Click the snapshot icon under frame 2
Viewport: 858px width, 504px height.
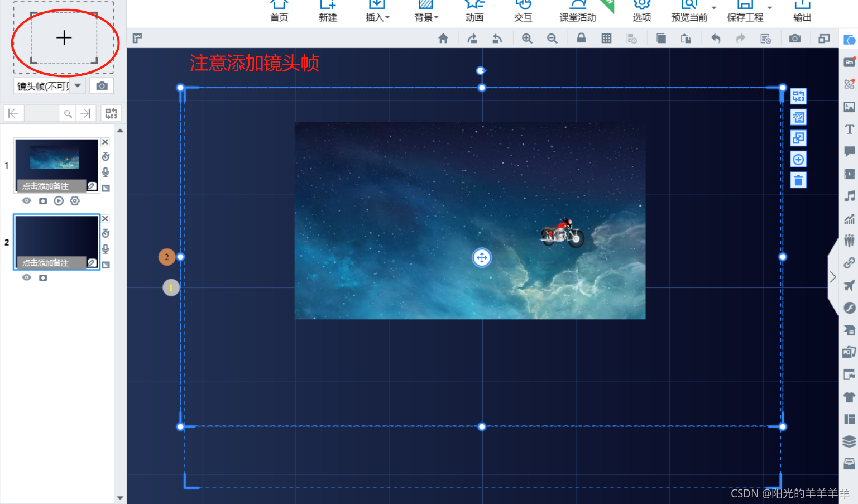43,277
